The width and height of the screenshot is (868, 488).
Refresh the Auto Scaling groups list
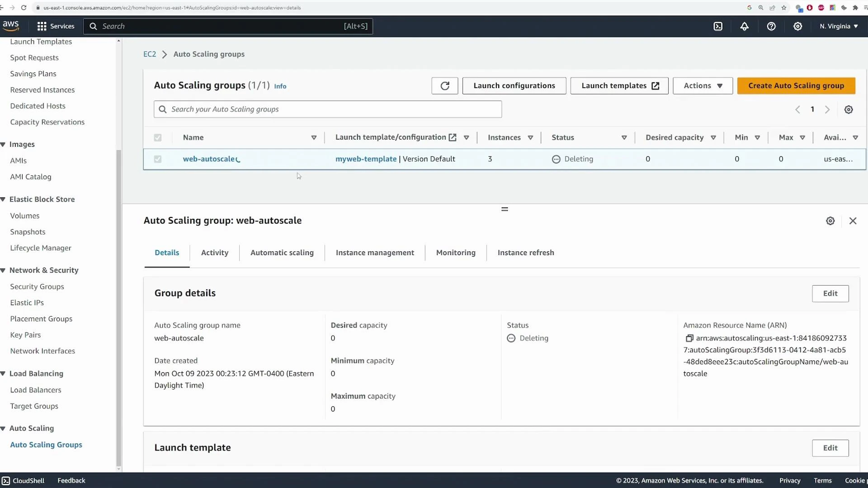444,85
